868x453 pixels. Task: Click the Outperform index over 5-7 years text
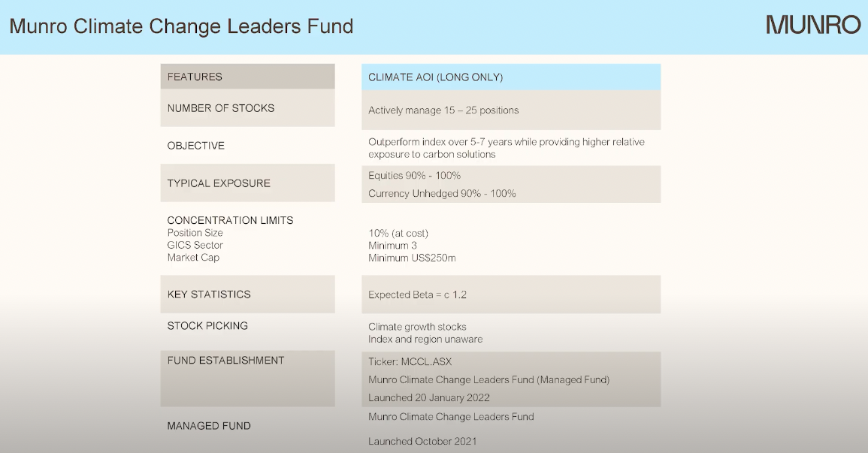coord(506,142)
